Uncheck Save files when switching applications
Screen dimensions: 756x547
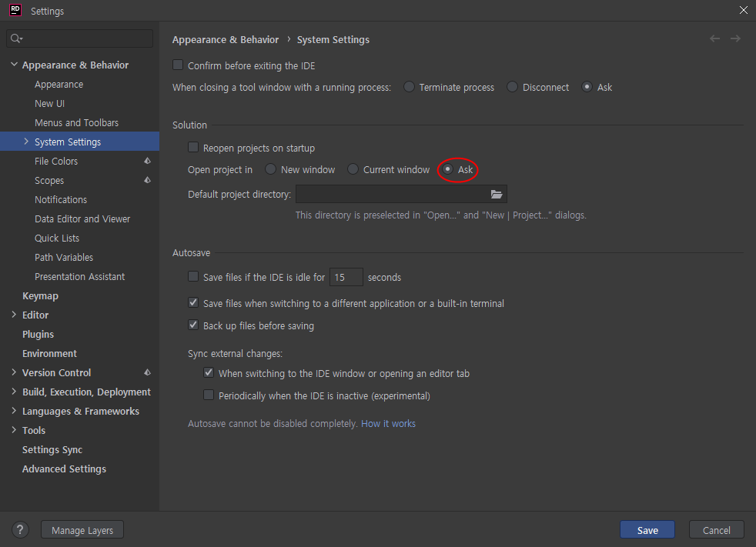(x=193, y=302)
